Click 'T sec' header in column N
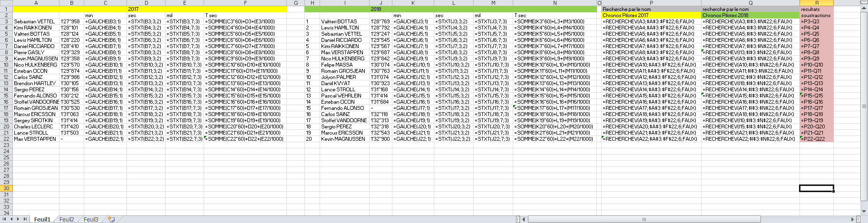Image resolution: width=868 pixels, height=223 pixels. pyautogui.click(x=555, y=15)
